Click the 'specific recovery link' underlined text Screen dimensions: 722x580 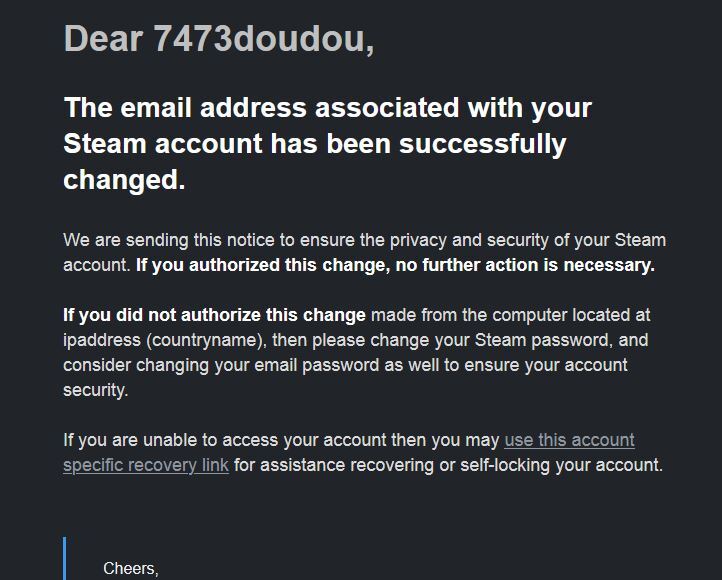click(x=146, y=465)
